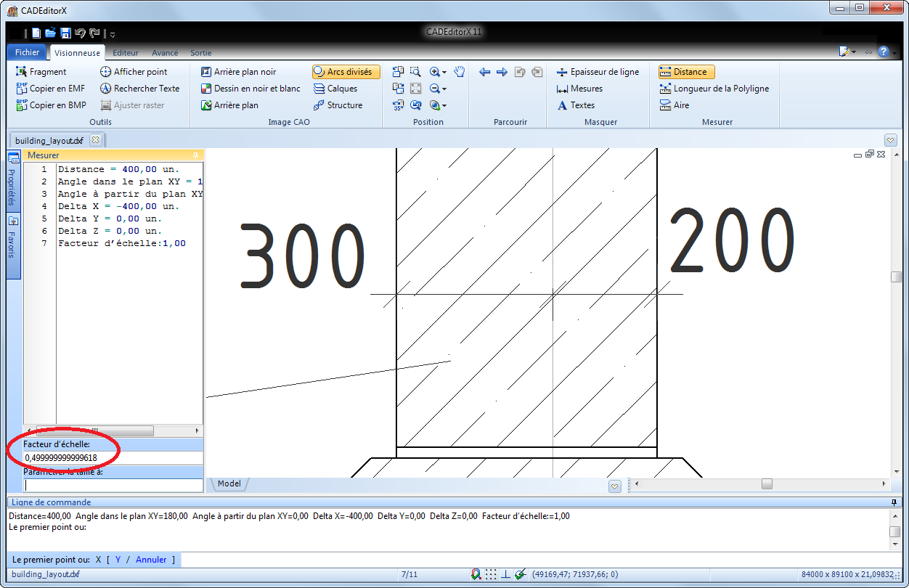Click the Facteur d'échelle input field
The height and width of the screenshot is (588, 909).
click(x=113, y=458)
